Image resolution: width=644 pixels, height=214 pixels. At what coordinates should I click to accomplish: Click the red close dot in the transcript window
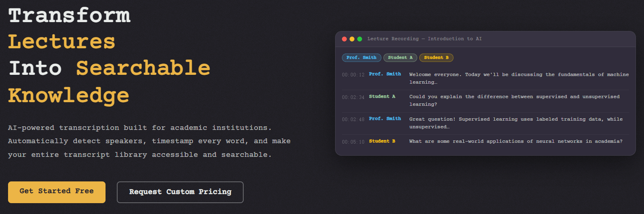tap(344, 39)
